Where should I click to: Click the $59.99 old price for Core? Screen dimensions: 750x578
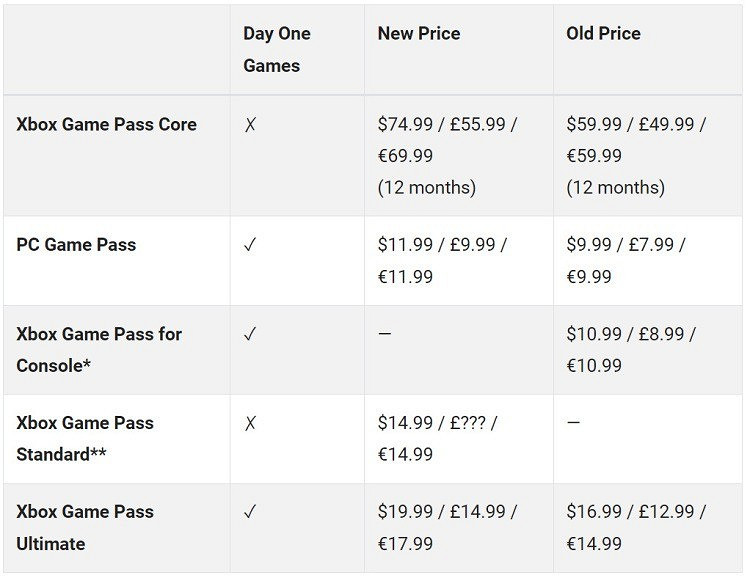(x=594, y=125)
